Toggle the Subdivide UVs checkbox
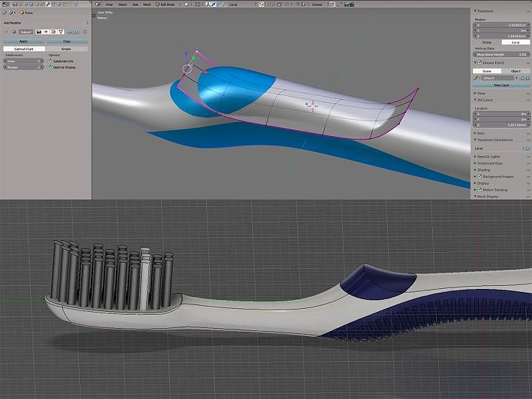Viewport: 532px width, 399px height. (x=50, y=61)
